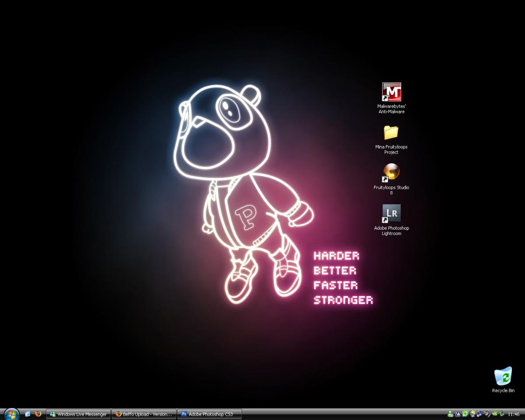The height and width of the screenshot is (420, 525).
Task: Launch Internet Explorer from quick launch
Action: coord(28,414)
